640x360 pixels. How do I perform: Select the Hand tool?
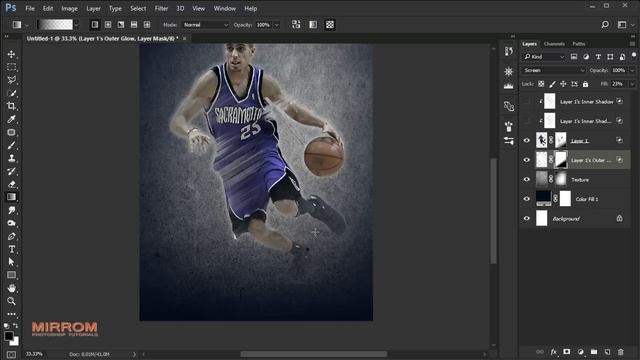(11, 288)
